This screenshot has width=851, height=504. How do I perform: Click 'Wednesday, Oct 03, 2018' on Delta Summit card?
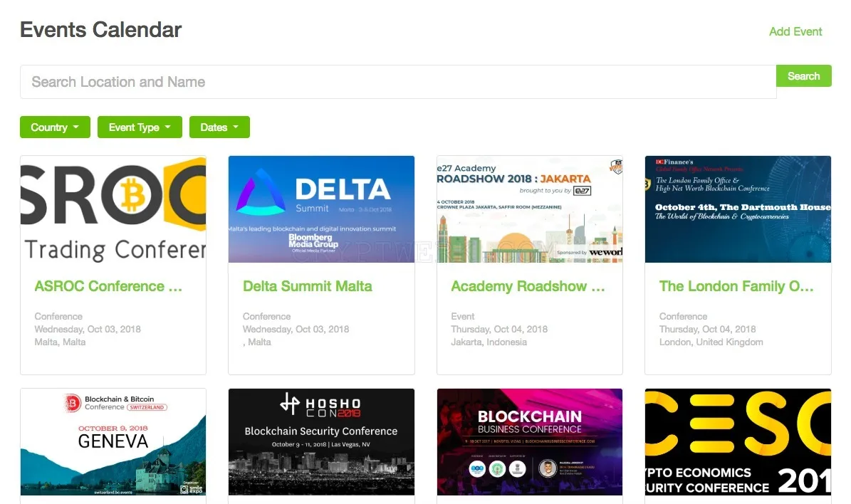tap(296, 329)
